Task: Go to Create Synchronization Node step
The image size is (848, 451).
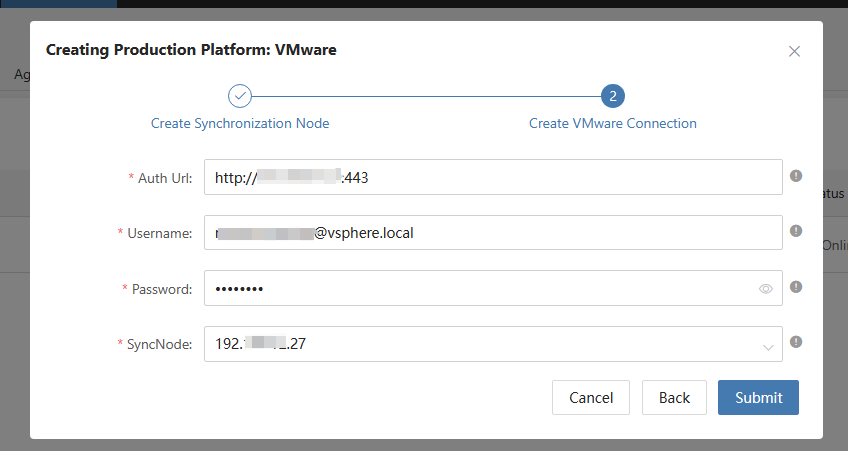Action: [x=240, y=124]
